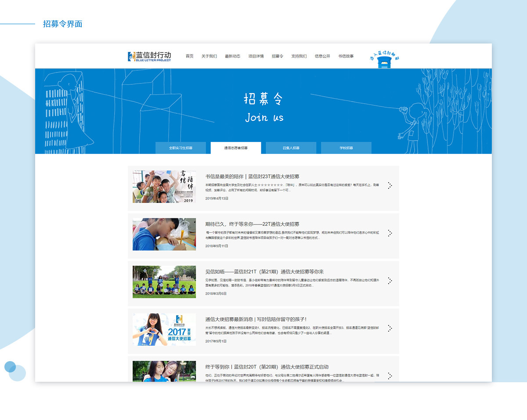Open 关于我们 menu item
This screenshot has height=420, width=527.
click(x=209, y=56)
